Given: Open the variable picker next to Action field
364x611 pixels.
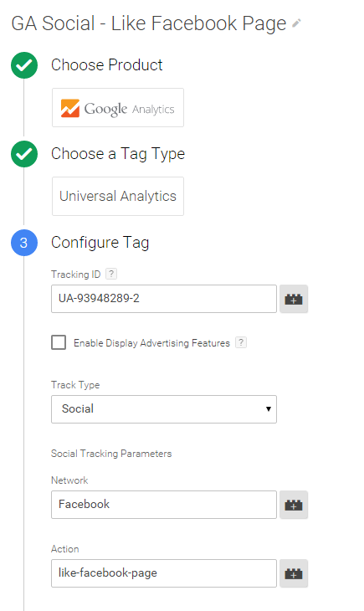Looking at the screenshot, I should tap(294, 573).
